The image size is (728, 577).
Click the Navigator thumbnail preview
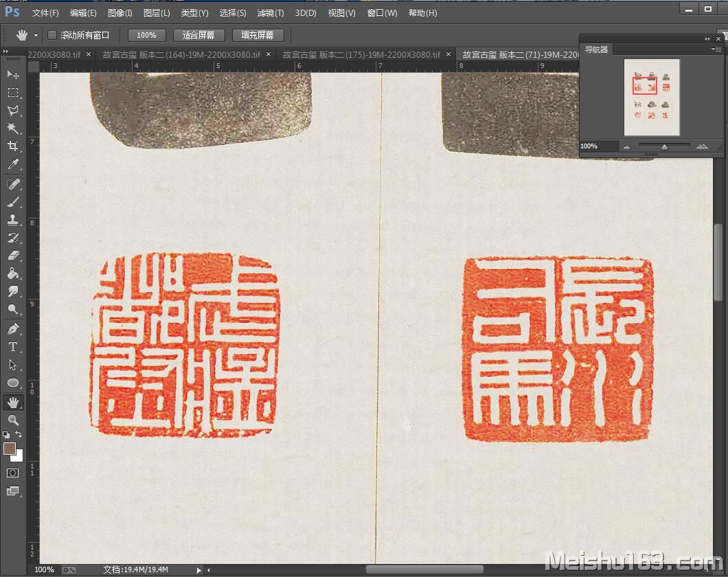pyautogui.click(x=651, y=97)
